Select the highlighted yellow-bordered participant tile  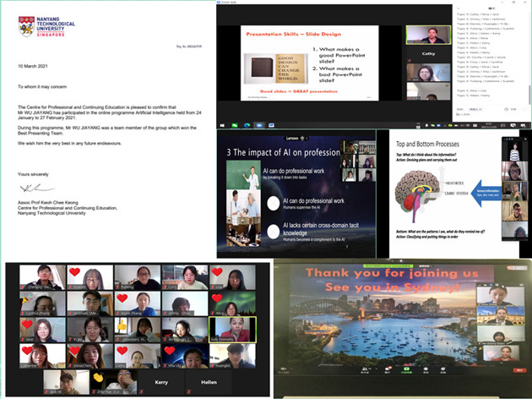point(231,330)
